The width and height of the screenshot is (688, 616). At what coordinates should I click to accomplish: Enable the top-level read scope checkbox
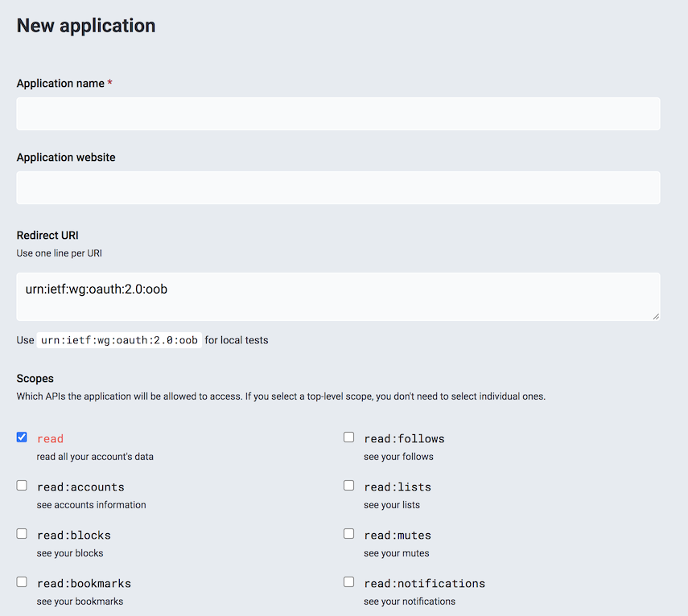pos(22,437)
